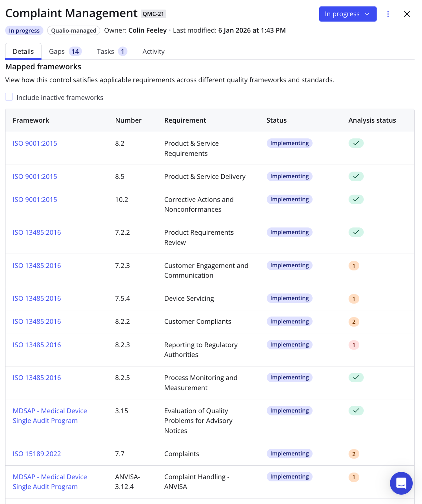Open MDSAP link for requirement 3.15
The height and width of the screenshot is (504, 422).
[x=50, y=416]
